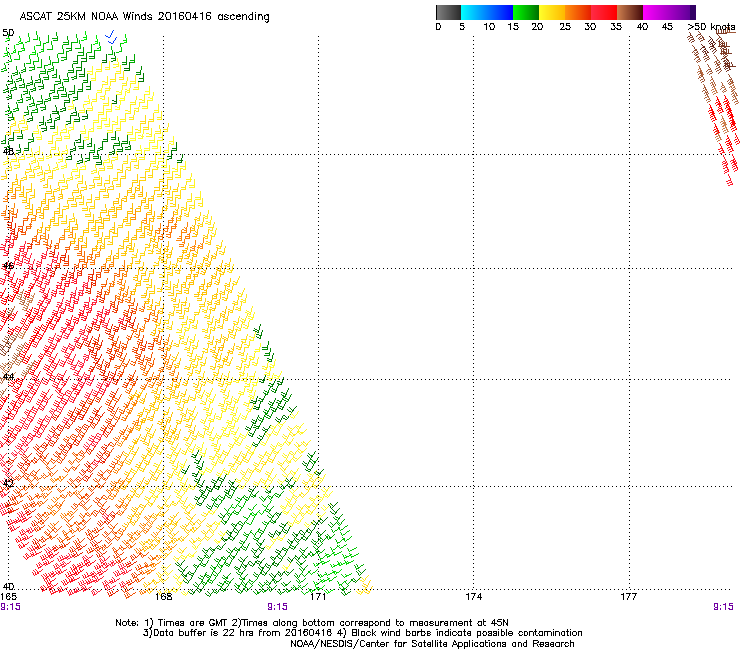Click the longitude label '177'
This screenshot has width=740, height=650.
tap(629, 597)
